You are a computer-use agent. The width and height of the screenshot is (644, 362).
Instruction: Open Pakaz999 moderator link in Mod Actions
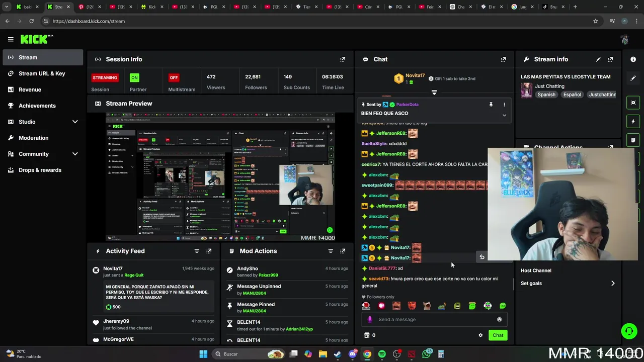click(x=268, y=276)
